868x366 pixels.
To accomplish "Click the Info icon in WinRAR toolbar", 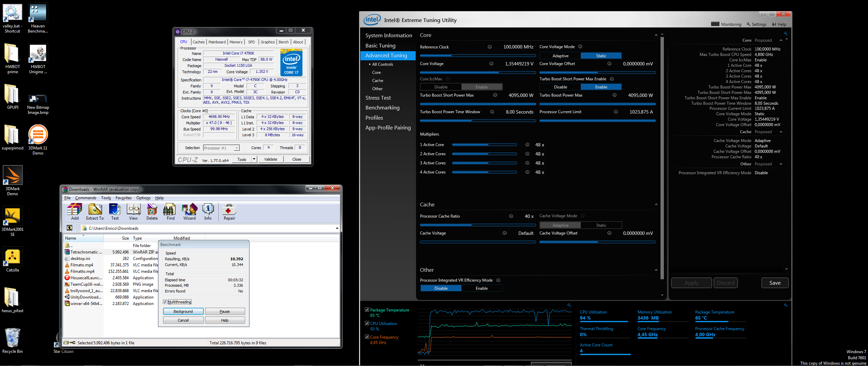I will [208, 212].
